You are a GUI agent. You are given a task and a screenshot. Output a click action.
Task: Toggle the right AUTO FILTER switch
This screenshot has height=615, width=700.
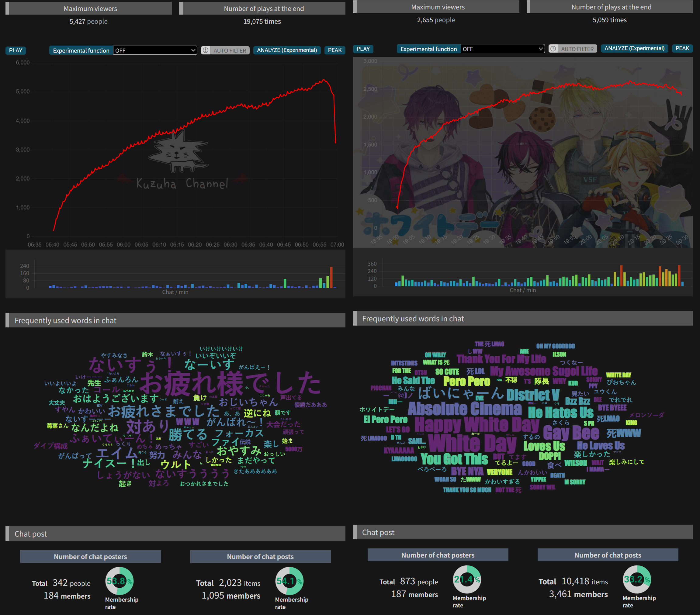(577, 49)
